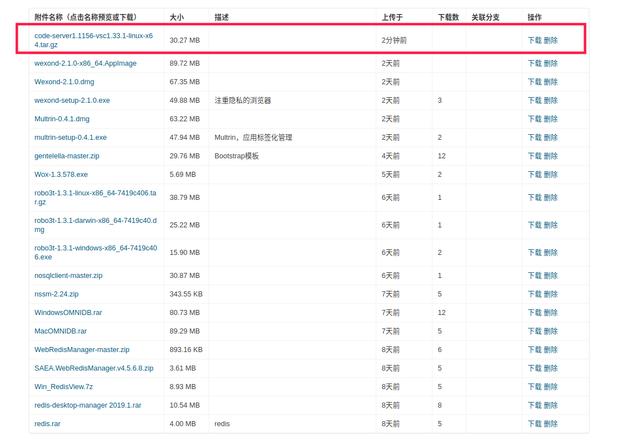Screen dimensions: 640x443
Task: Delete wexond-2.1.0-x86_64.AppImage via 删除
Action: coord(551,63)
